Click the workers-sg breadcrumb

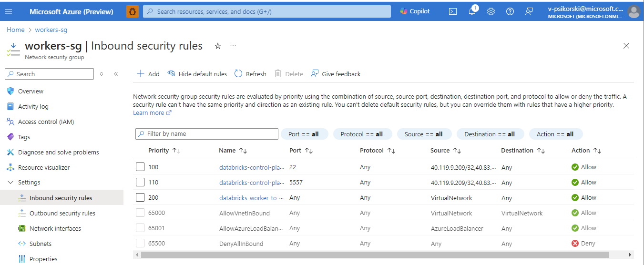(51, 30)
